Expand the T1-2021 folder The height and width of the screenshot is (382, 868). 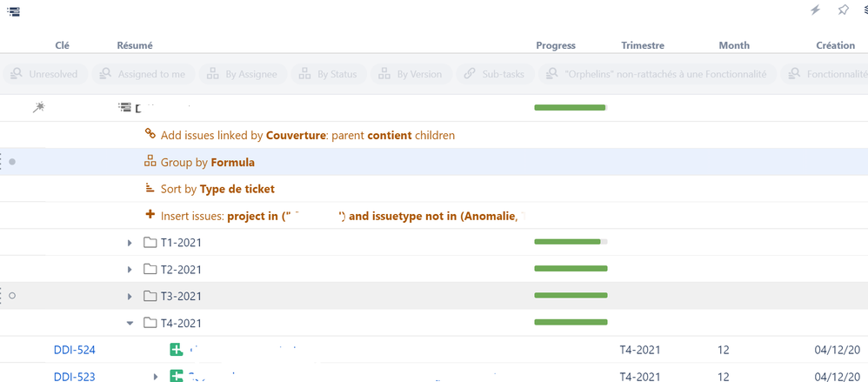coord(130,243)
